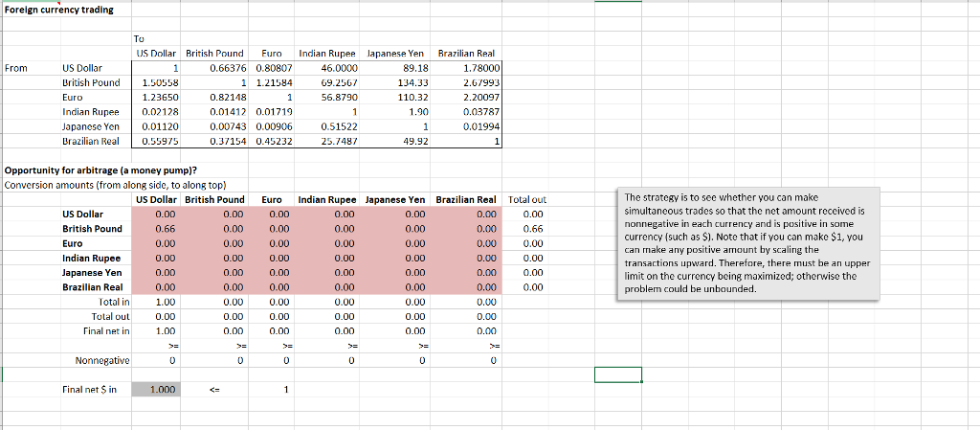Select the 'Foreign currency trading' title cell
980x430 pixels.
[x=58, y=10]
